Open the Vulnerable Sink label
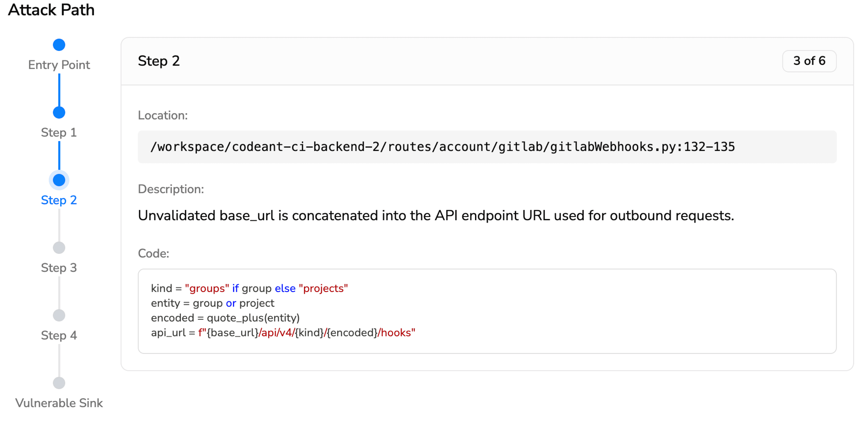Viewport: 868px width, 429px height. [x=59, y=403]
